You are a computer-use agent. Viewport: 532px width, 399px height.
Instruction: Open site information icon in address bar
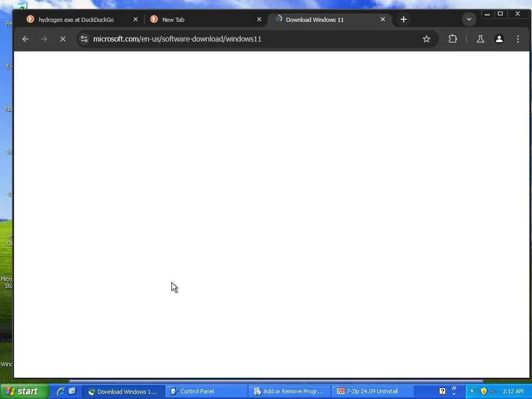coord(84,39)
